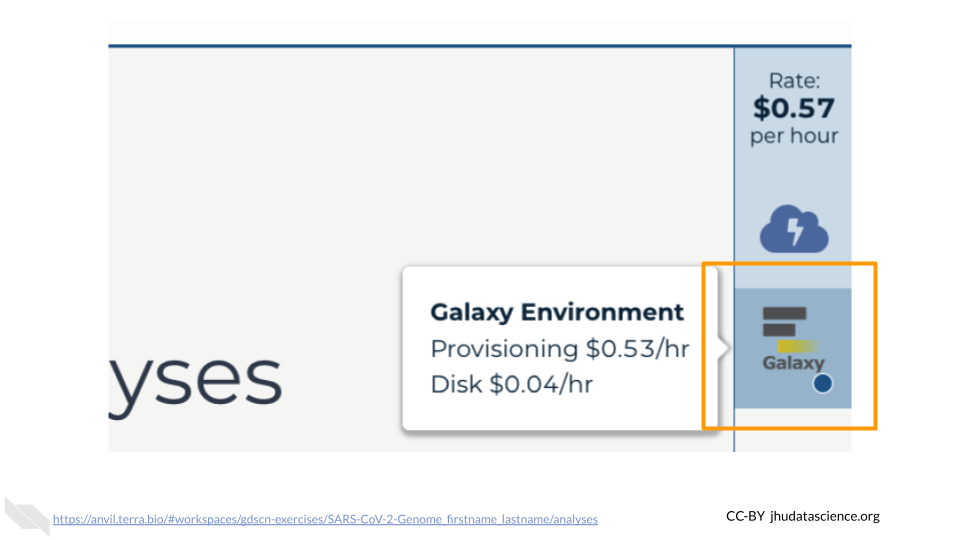960x540 pixels.
Task: Open the anvil.terra.bio workspace link
Action: tap(325, 519)
